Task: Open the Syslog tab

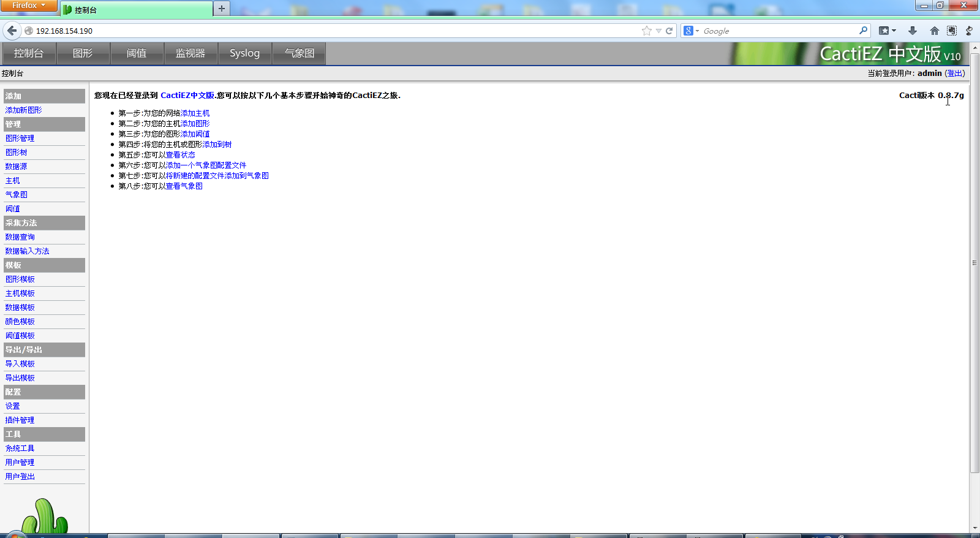Action: (244, 53)
